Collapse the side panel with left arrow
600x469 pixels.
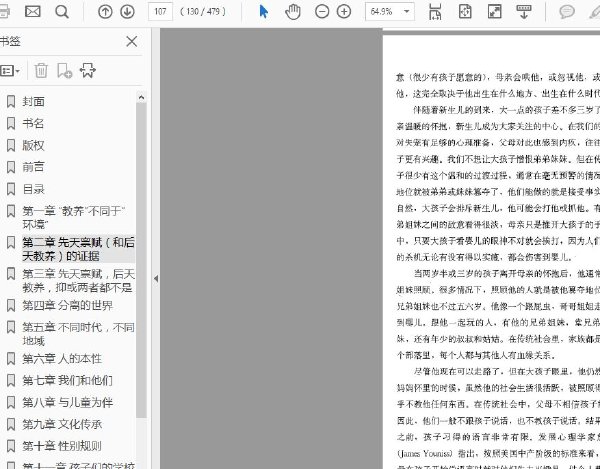[x=156, y=278]
